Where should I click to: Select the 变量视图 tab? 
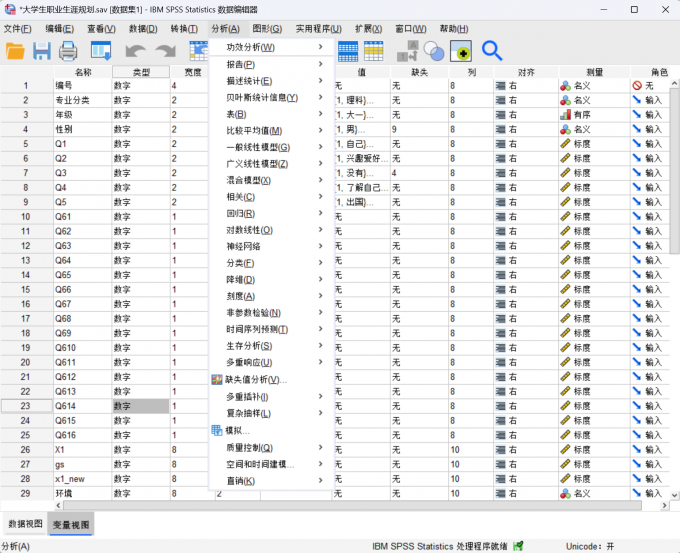[71, 524]
